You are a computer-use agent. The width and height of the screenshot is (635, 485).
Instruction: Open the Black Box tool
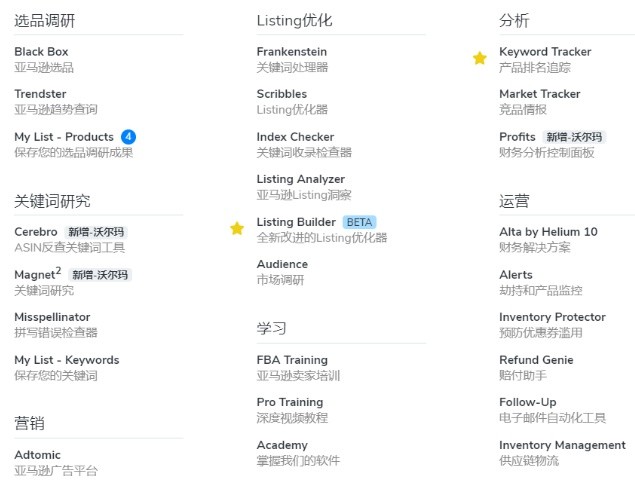(x=44, y=59)
